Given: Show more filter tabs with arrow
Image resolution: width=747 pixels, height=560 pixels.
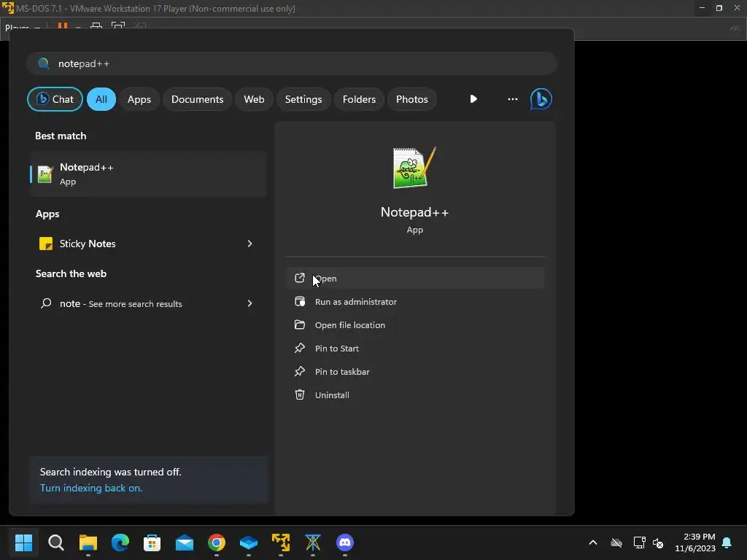Looking at the screenshot, I should coord(473,99).
